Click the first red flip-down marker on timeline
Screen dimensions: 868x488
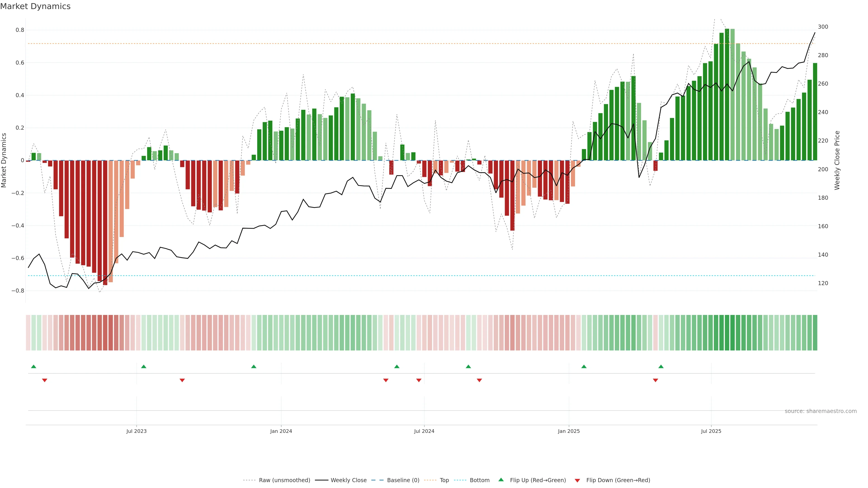tap(45, 380)
